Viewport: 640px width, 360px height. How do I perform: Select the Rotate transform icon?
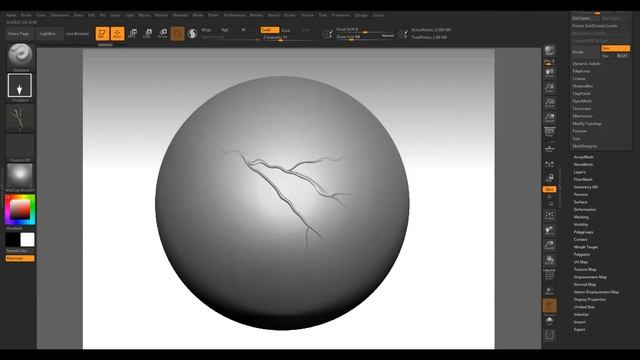[x=162, y=33]
